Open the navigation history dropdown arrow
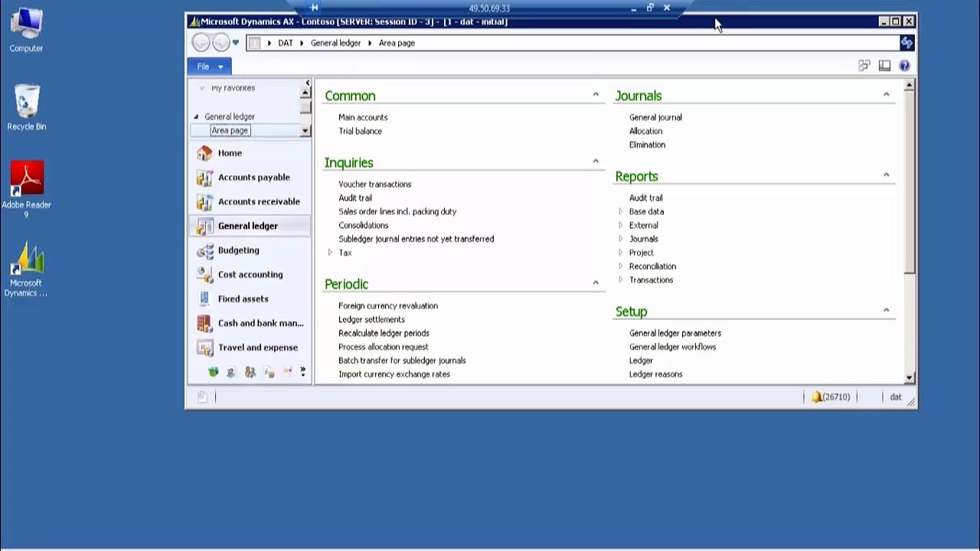This screenshot has width=980, height=551. tap(236, 43)
